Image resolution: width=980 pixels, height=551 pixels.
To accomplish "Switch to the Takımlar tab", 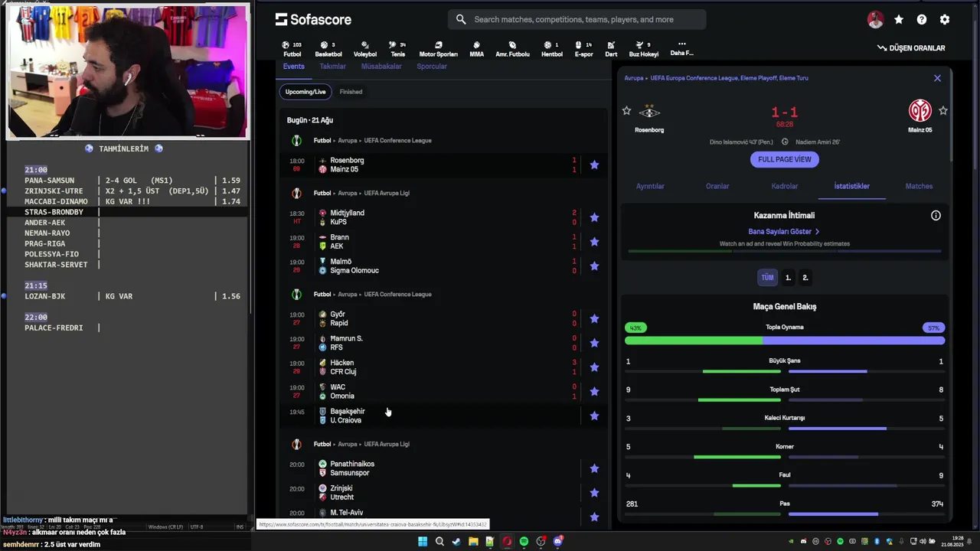I will [x=332, y=67].
